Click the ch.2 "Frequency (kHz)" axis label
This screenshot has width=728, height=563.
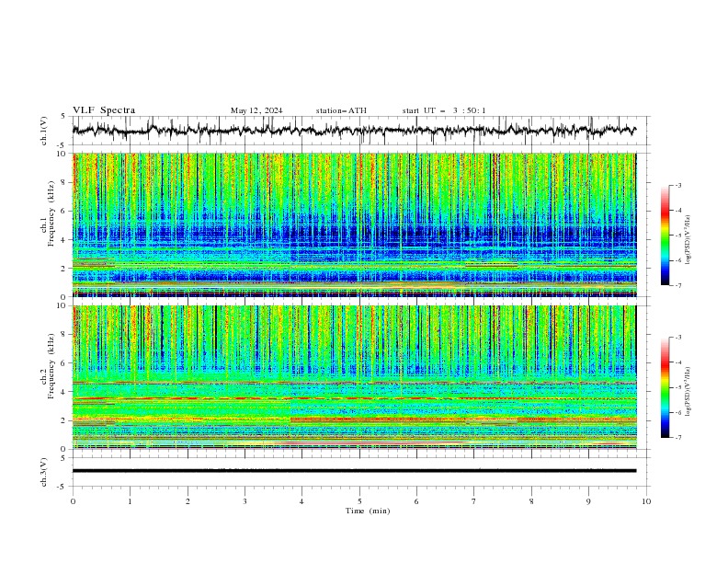coord(51,366)
